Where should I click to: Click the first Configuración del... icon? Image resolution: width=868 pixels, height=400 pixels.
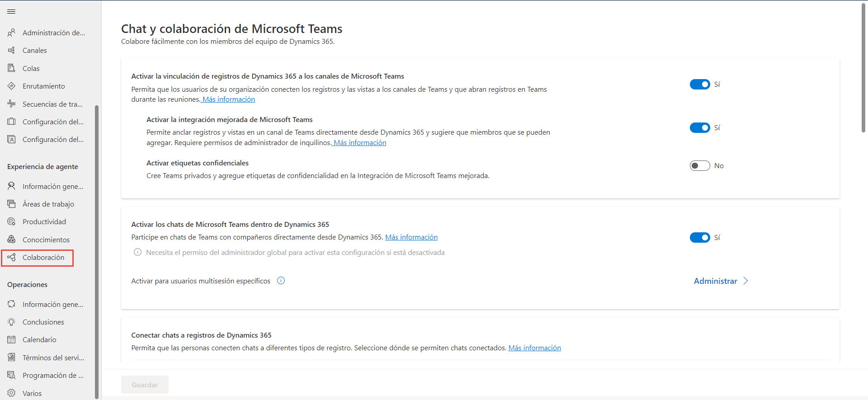11,122
